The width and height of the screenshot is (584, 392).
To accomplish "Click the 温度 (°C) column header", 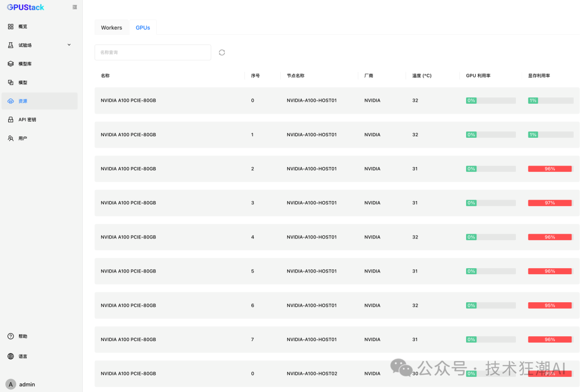I will [422, 76].
